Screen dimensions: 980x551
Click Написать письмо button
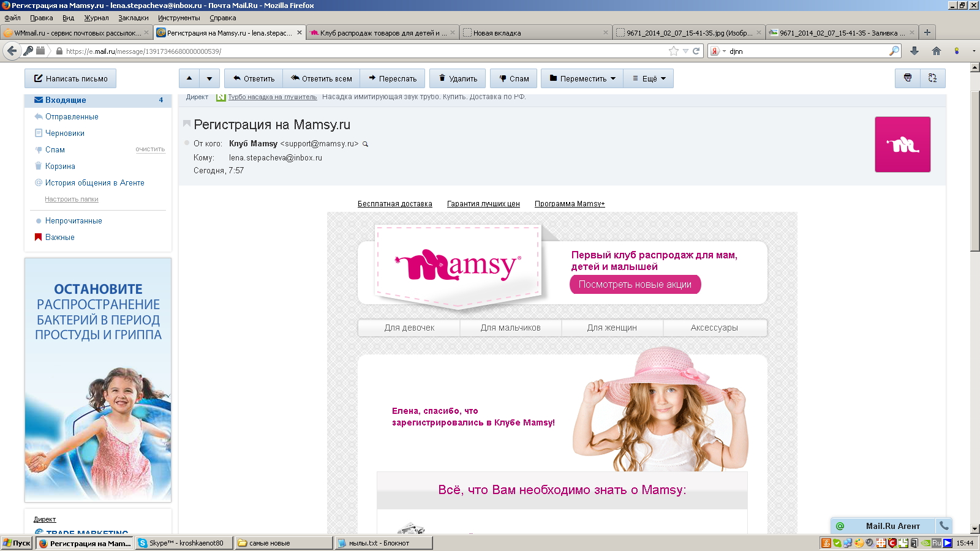click(70, 78)
